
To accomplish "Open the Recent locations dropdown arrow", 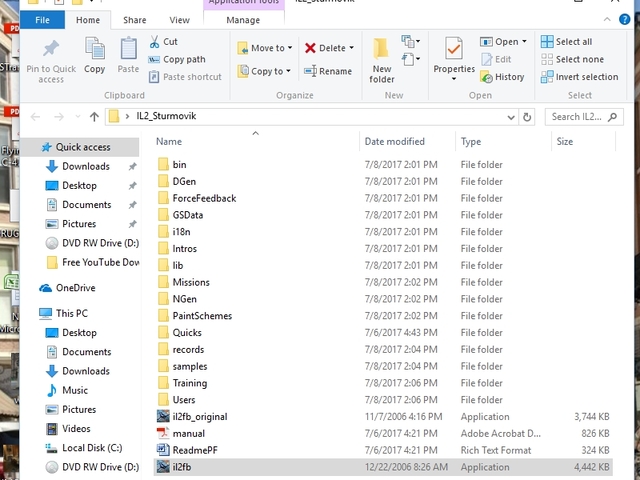I will [78, 117].
